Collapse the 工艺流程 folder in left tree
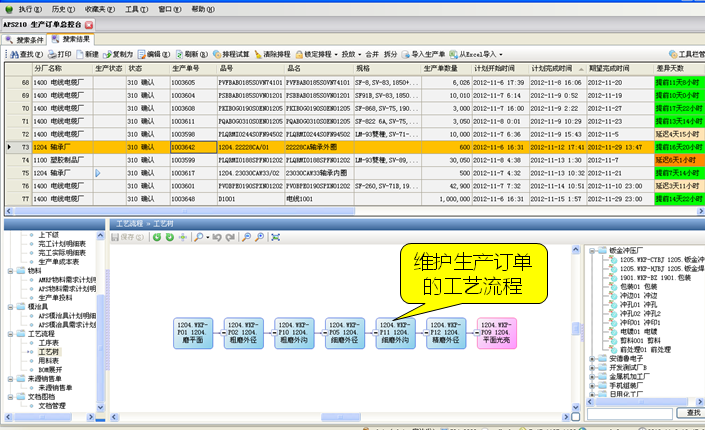705x430 pixels. tap(9, 333)
